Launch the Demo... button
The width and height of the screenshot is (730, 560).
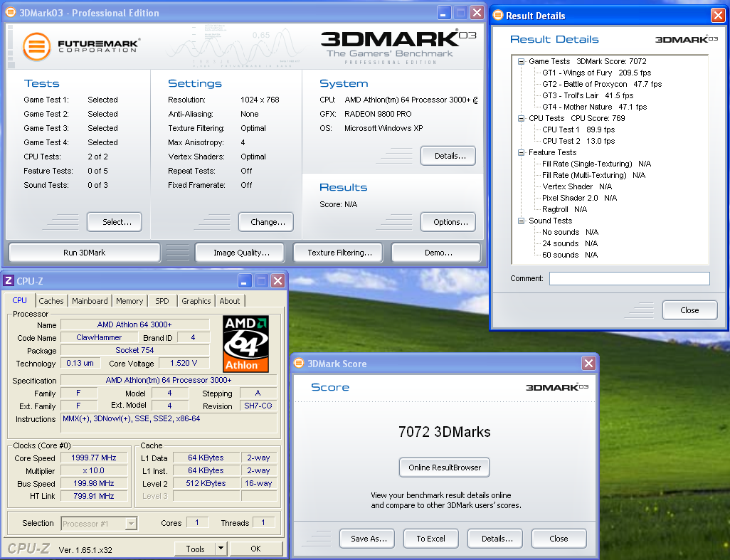point(436,253)
